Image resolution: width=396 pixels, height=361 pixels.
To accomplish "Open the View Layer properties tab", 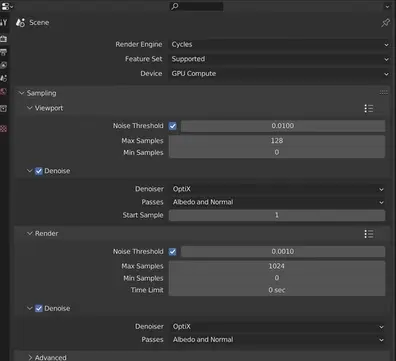I will (4, 65).
